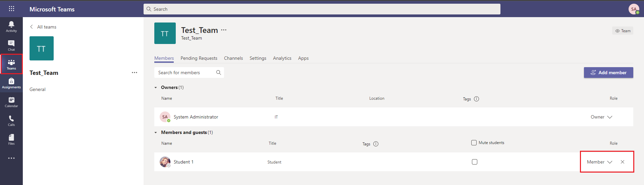Go back using the All teams chevron

pyautogui.click(x=32, y=27)
